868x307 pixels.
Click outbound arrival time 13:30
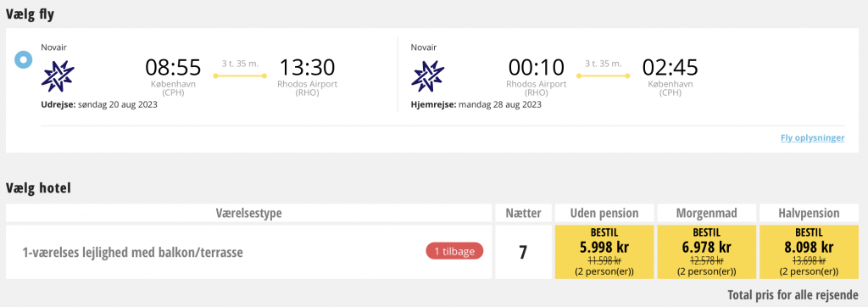(x=307, y=68)
